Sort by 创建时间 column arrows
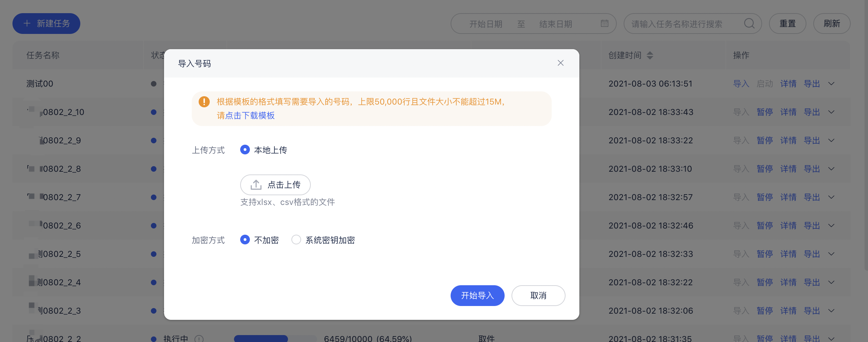The image size is (868, 342). (650, 55)
